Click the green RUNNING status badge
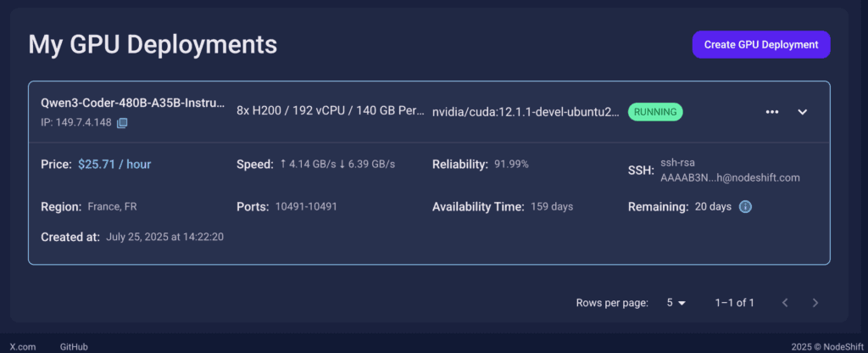The image size is (868, 353). click(655, 112)
